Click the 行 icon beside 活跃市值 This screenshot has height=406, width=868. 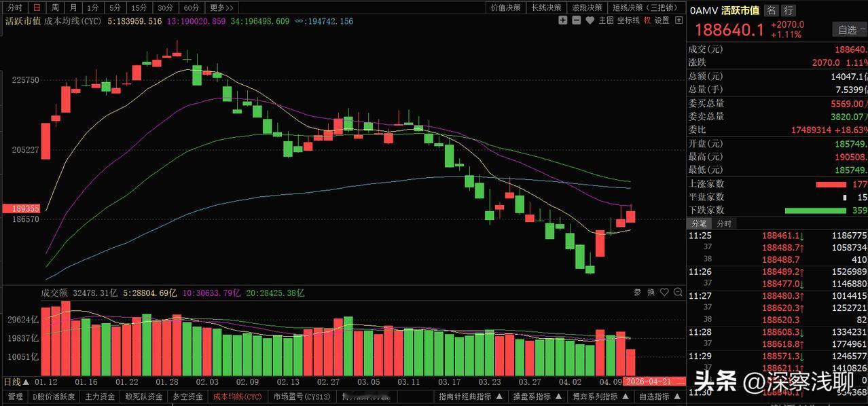coord(788,10)
